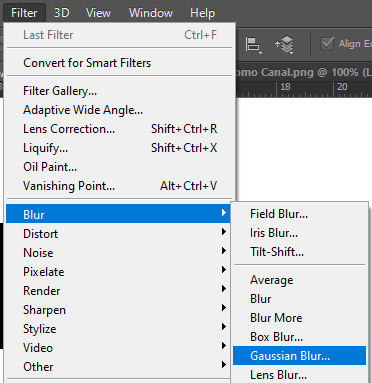Viewport: 372px width, 383px height.
Task: Open the Filter menu
Action: tap(24, 13)
